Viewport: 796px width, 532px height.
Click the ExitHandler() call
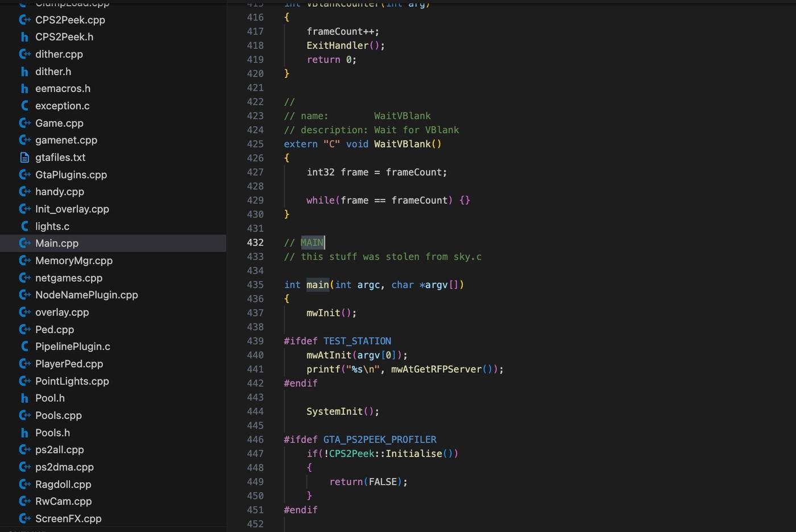(x=346, y=45)
